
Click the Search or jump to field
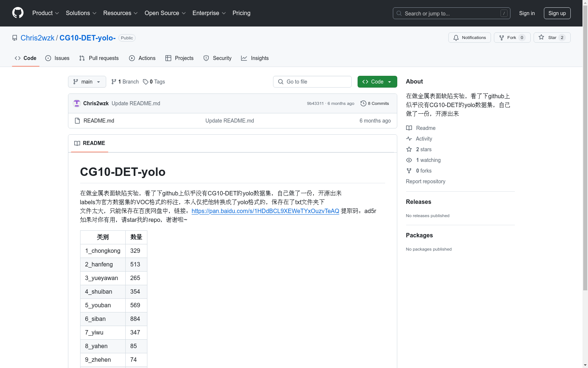451,13
